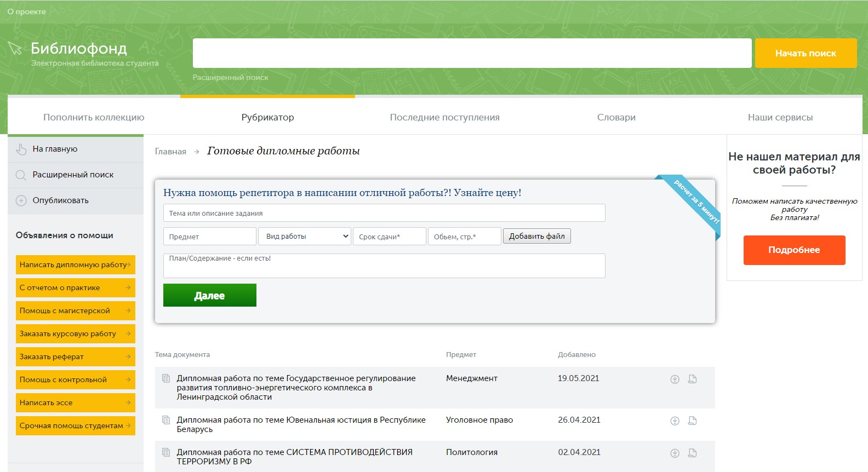Download the Ювенальная юстиция thesis via arrow icon
Image resolution: width=868 pixels, height=472 pixels.
tap(675, 421)
